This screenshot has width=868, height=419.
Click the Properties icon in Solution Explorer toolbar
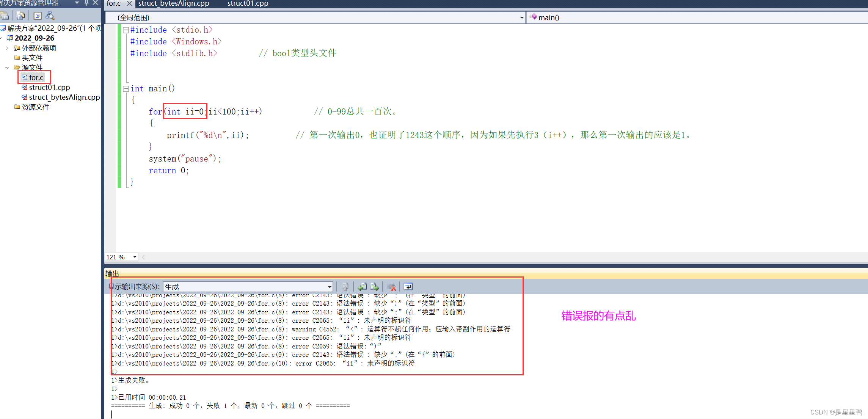point(5,16)
